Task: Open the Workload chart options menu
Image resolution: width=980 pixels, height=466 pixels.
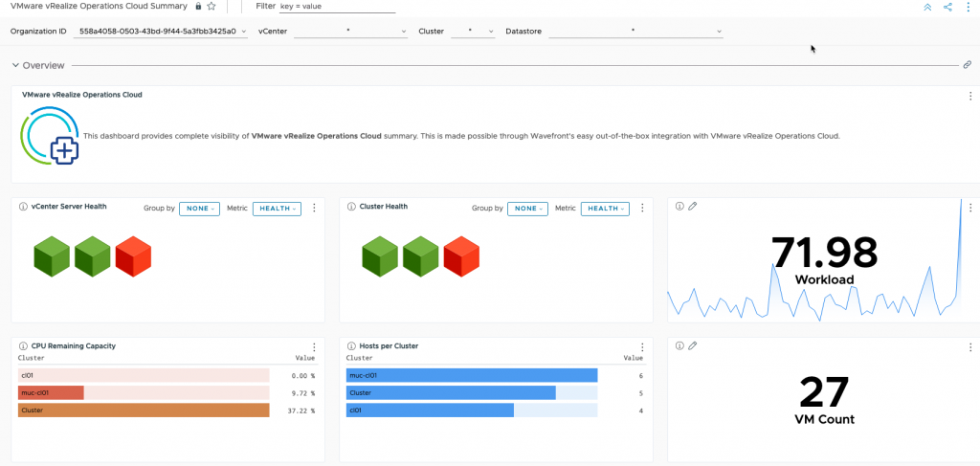Action: coord(970,208)
